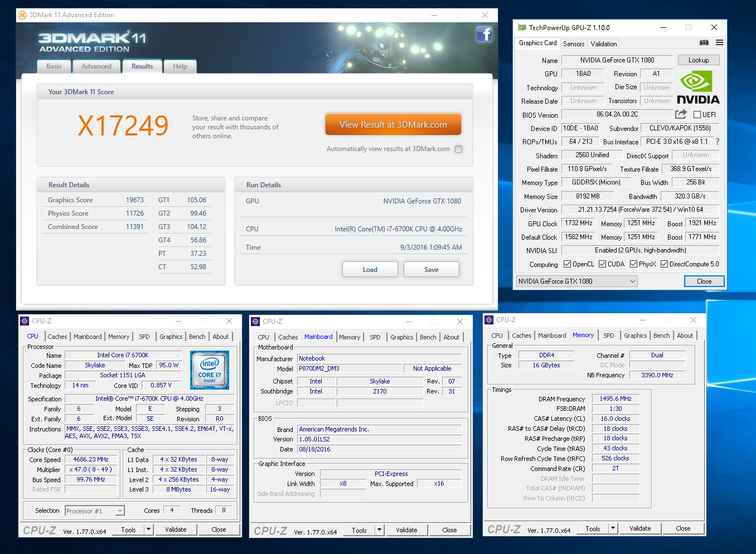Click the Combined Score value 11391
This screenshot has height=554, width=756.
click(x=134, y=227)
